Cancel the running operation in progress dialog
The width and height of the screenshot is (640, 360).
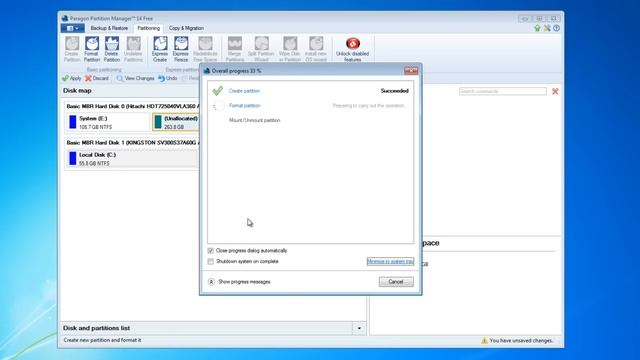[396, 282]
